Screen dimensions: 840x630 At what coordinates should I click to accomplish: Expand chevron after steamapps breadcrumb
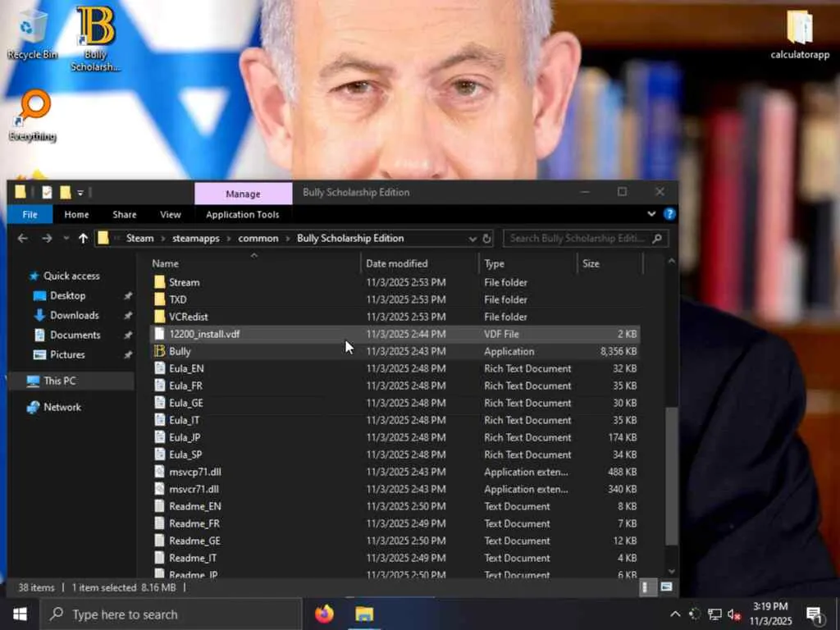229,239
